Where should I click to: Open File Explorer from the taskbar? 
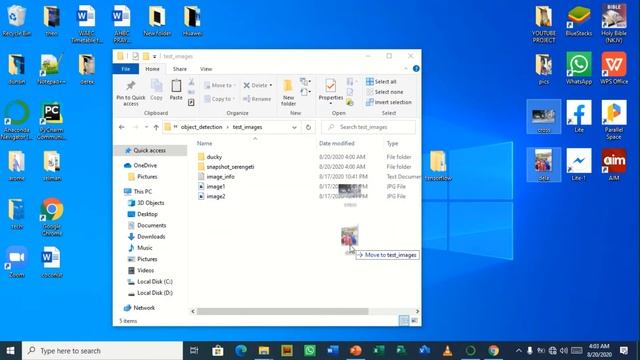point(264,351)
